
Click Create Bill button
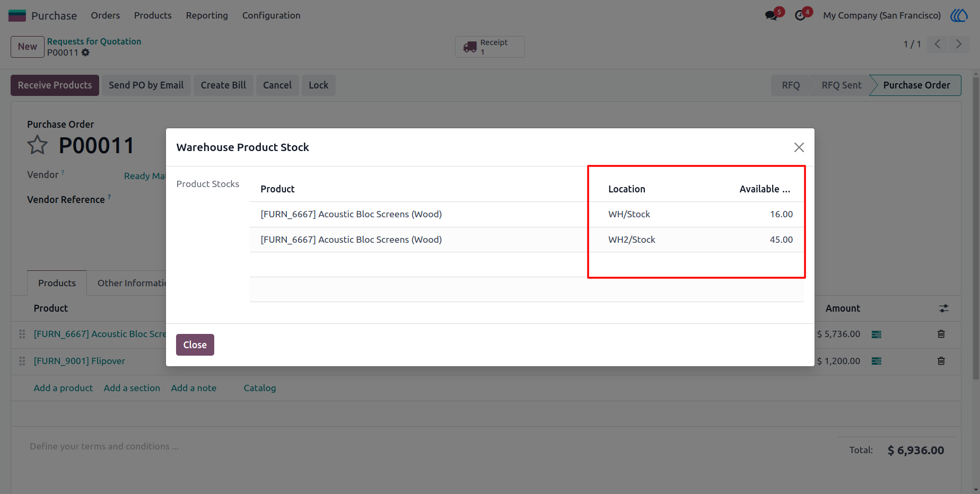[x=223, y=85]
